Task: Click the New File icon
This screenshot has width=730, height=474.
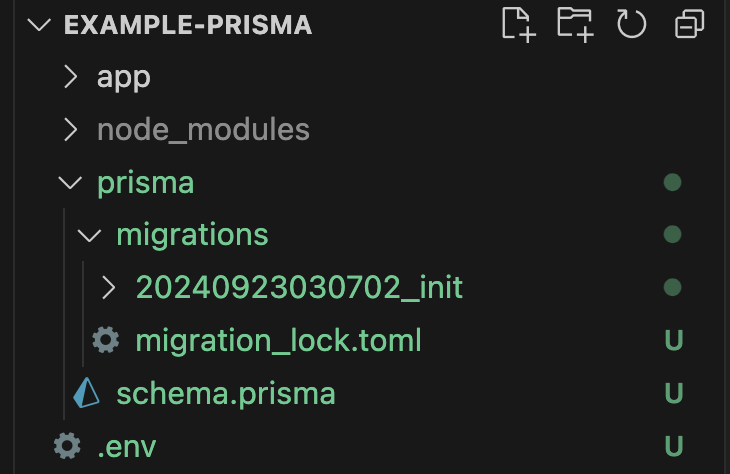Action: pyautogui.click(x=518, y=24)
